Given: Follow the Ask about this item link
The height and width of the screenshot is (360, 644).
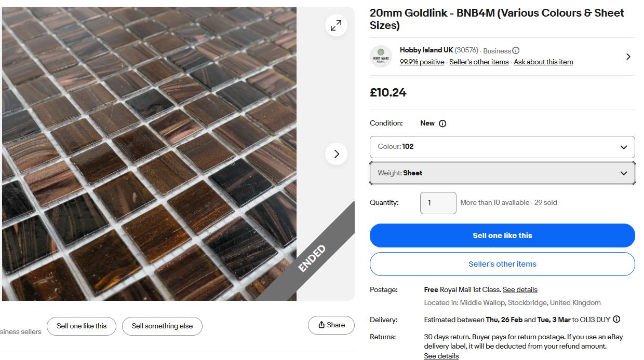Looking at the screenshot, I should [543, 62].
